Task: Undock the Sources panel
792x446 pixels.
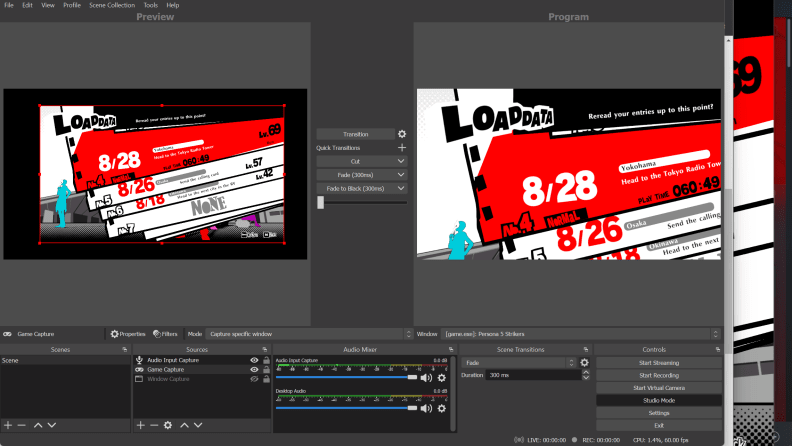Action: click(x=265, y=350)
